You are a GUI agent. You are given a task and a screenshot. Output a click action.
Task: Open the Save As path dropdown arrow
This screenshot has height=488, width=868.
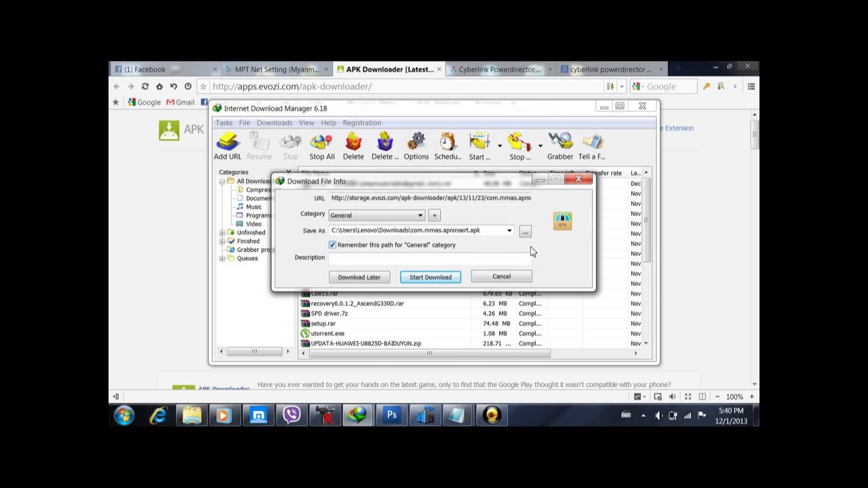pos(509,230)
